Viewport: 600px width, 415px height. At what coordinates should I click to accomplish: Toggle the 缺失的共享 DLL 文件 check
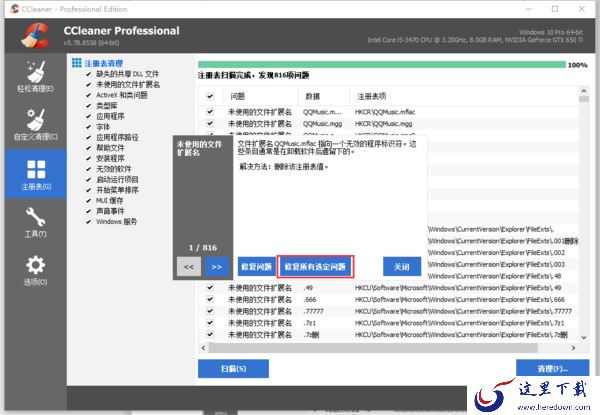[88, 74]
